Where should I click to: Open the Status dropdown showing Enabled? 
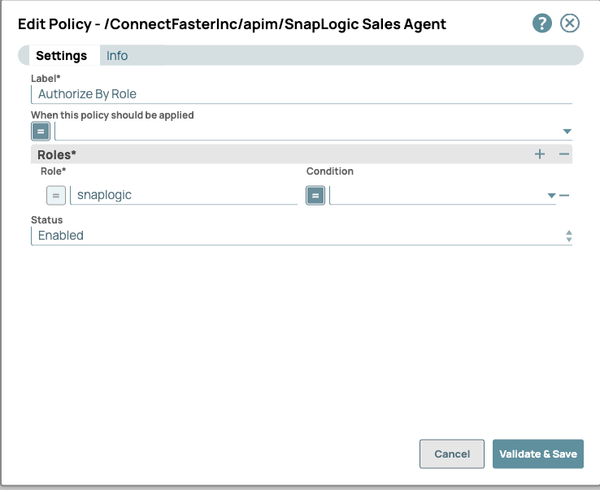tap(300, 236)
